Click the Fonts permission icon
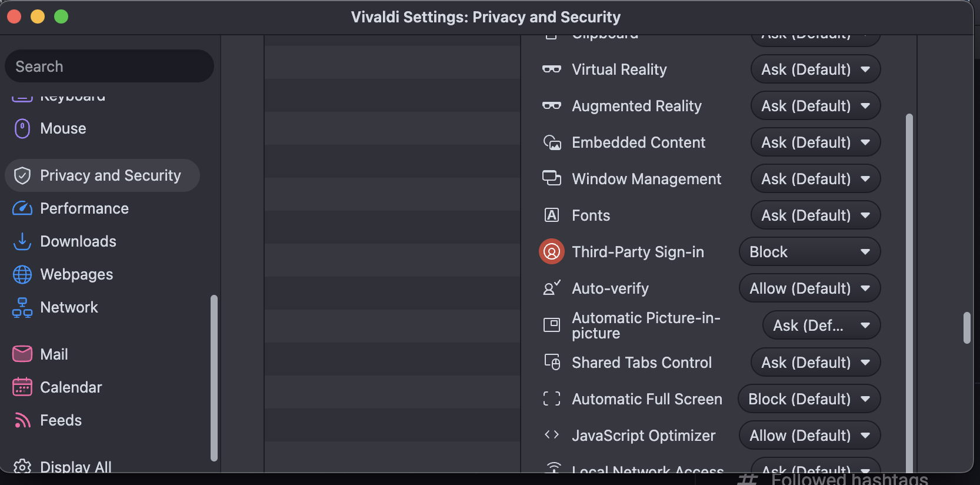Image resolution: width=980 pixels, height=485 pixels. click(x=551, y=215)
